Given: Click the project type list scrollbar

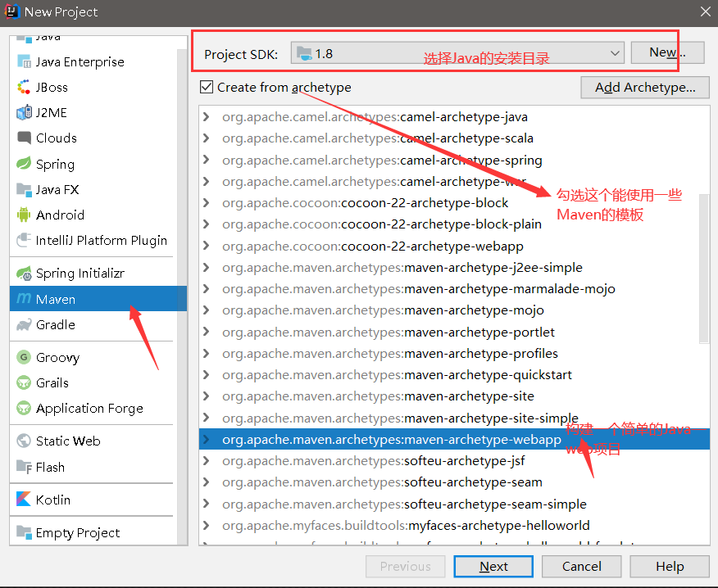Looking at the screenshot, I should (182, 297).
